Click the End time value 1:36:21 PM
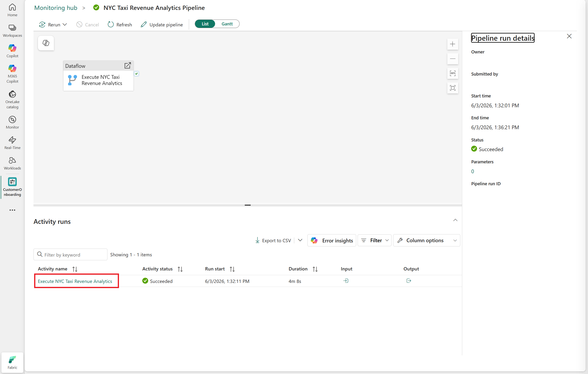Viewport: 588px width, 374px height. click(x=495, y=127)
